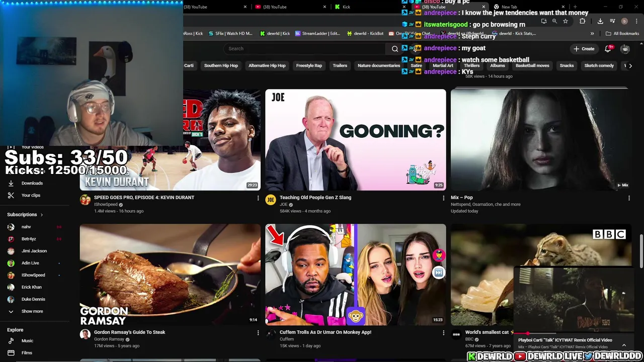Select the Trailers chip
The width and height of the screenshot is (644, 362).
click(x=340, y=65)
